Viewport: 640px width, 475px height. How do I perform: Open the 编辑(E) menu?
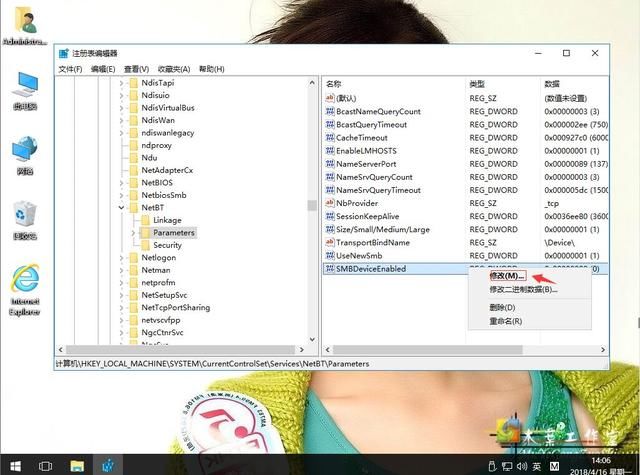(103, 69)
